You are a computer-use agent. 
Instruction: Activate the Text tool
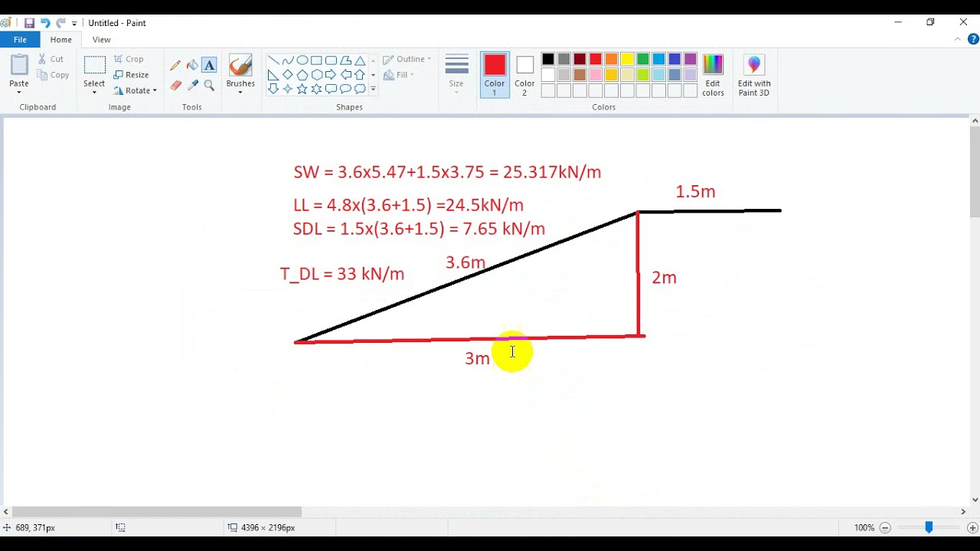coord(209,66)
